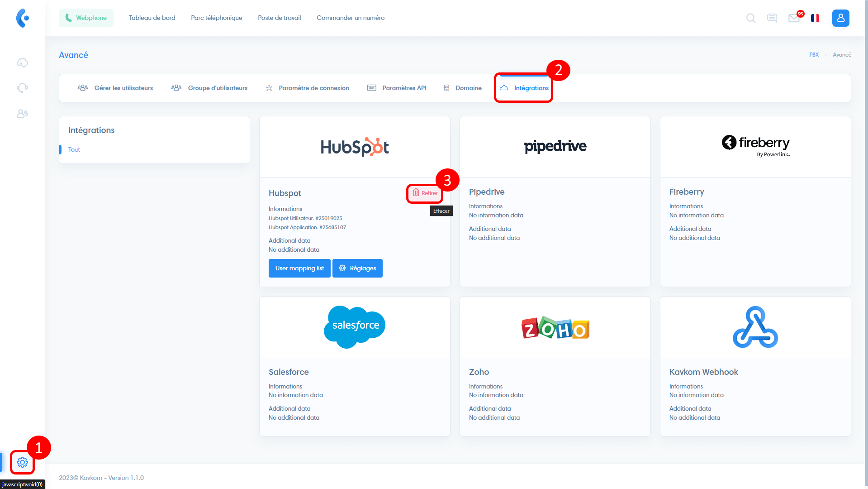
Task: Click the Kavkom logo in sidebar
Action: (23, 18)
